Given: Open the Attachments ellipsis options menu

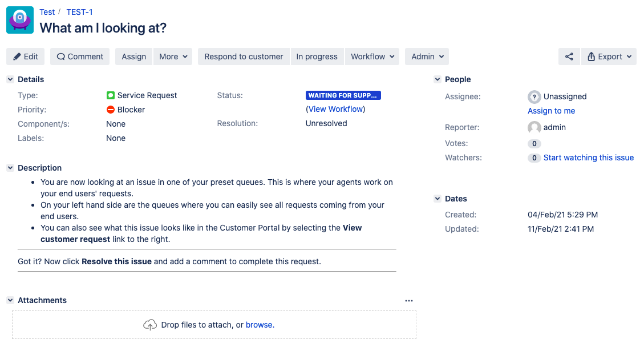Looking at the screenshot, I should coord(408,301).
